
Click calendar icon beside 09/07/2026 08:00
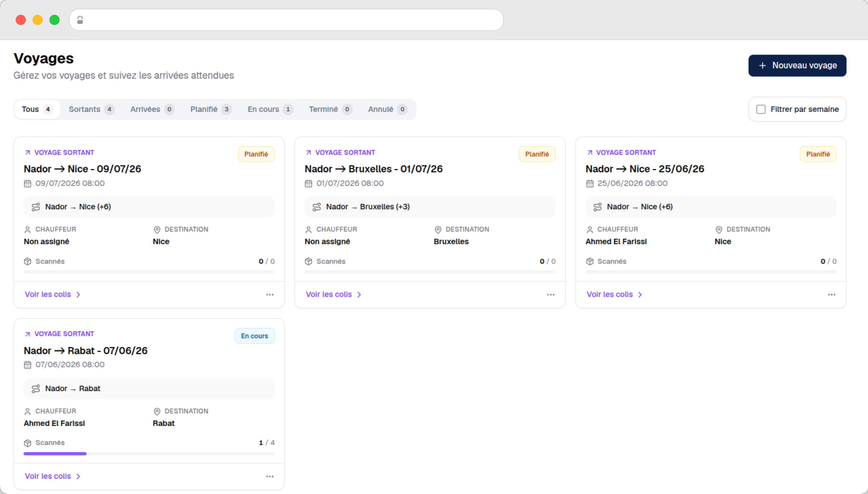[27, 184]
